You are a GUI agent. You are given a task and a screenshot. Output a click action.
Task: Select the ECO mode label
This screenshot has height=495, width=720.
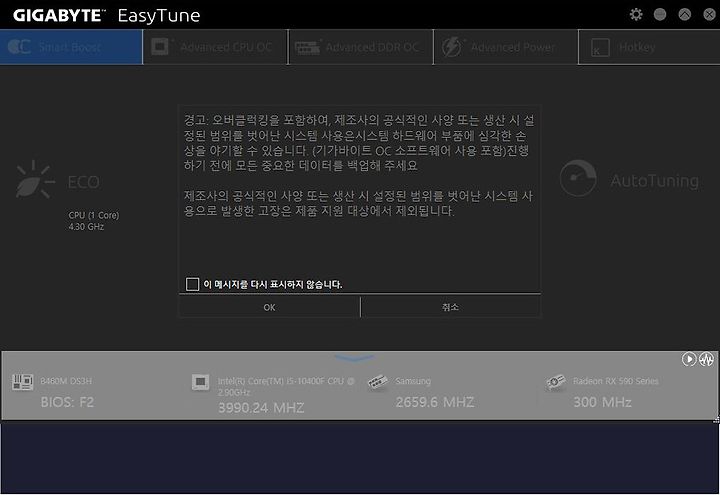click(84, 182)
